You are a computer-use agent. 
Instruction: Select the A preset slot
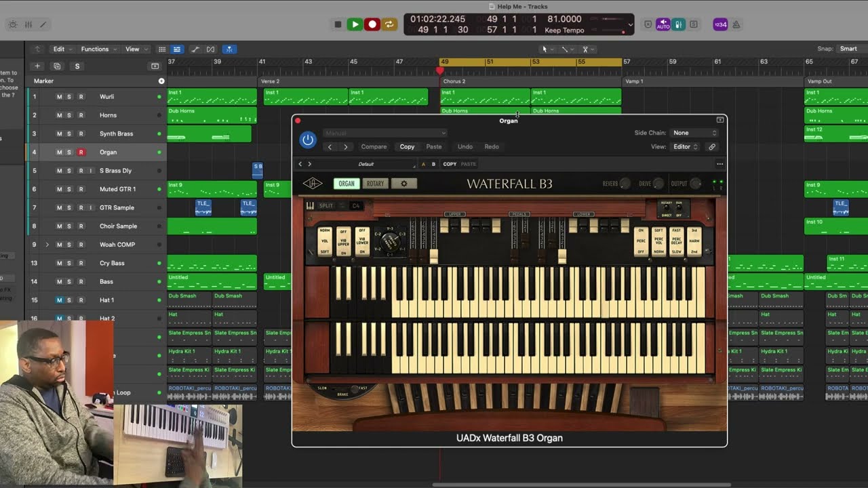click(x=424, y=164)
